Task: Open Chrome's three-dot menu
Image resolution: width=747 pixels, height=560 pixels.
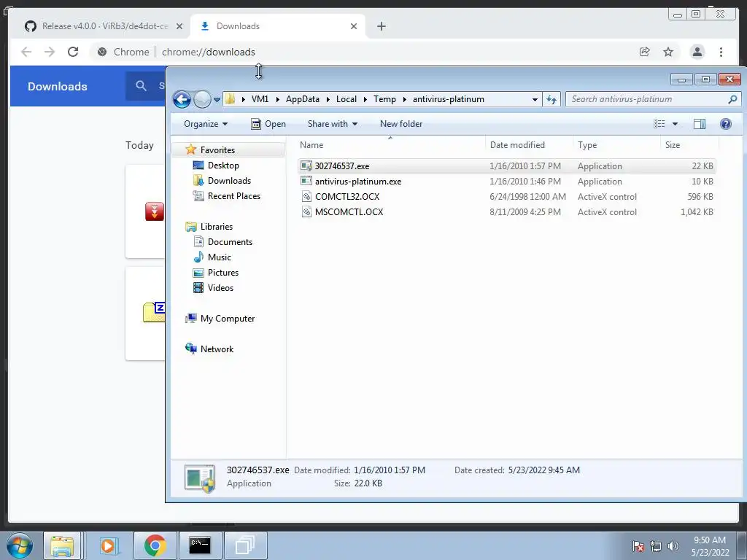Action: (x=721, y=52)
